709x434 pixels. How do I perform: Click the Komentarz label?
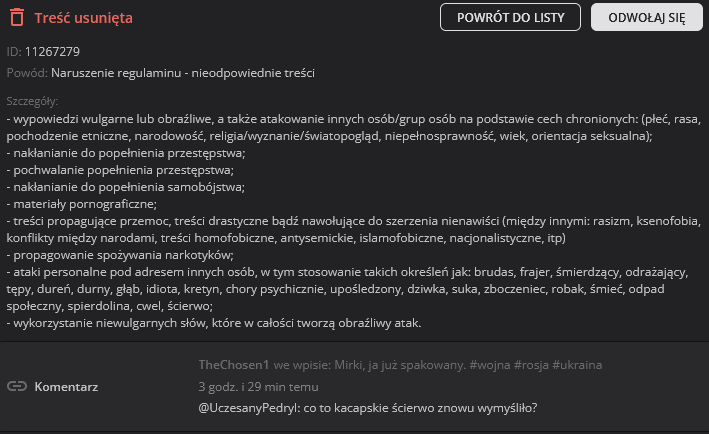(66, 386)
